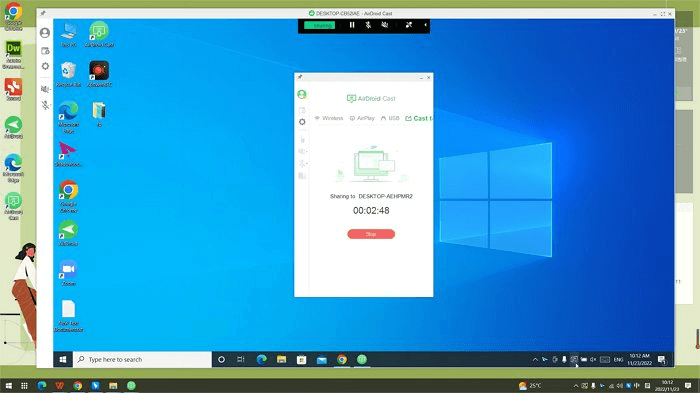Open the ApowerREC shortcut on remote desktop
The width and height of the screenshot is (700, 393).
pos(99,74)
